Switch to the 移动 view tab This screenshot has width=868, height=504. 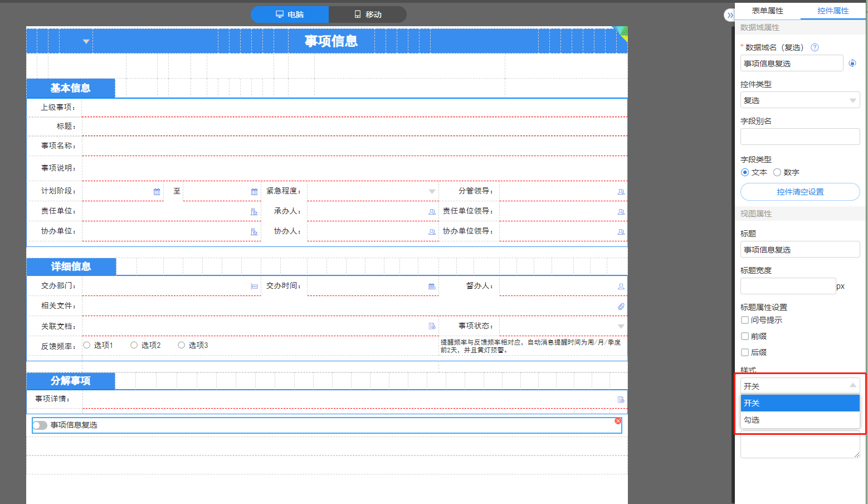[x=368, y=14]
